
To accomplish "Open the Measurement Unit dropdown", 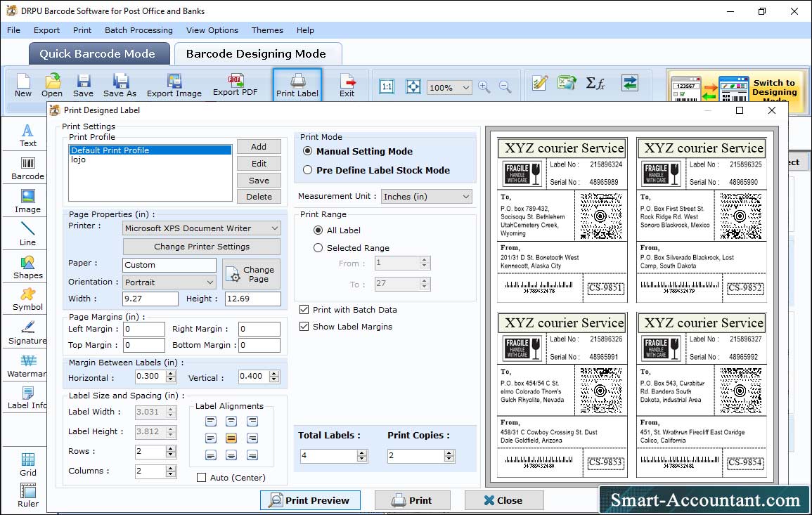I will click(426, 197).
